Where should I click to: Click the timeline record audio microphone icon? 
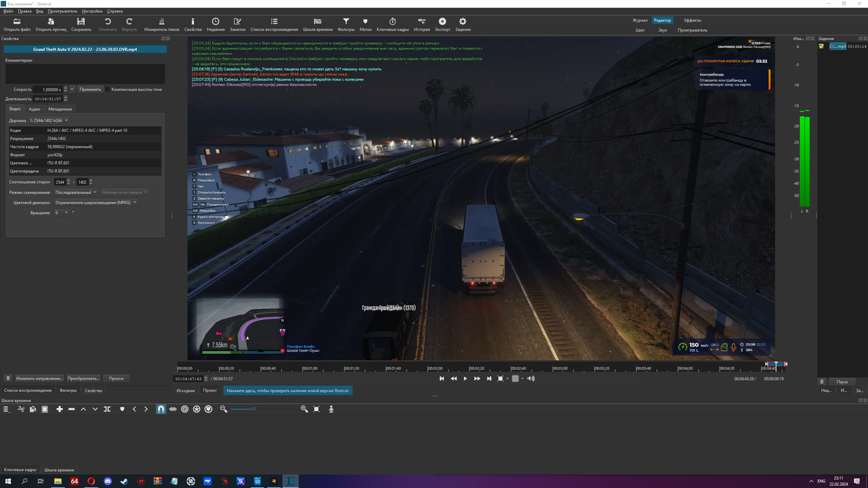click(x=331, y=409)
